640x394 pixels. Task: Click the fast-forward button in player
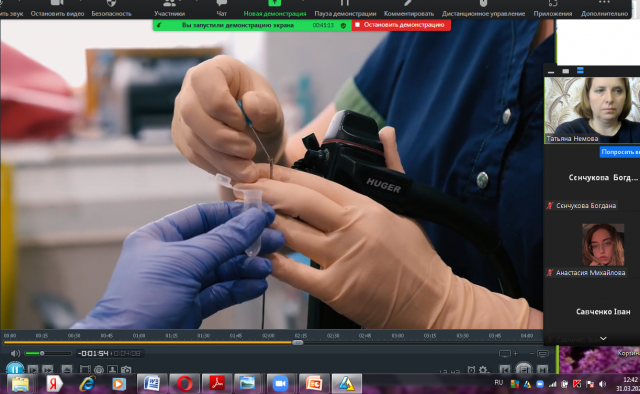click(x=47, y=370)
